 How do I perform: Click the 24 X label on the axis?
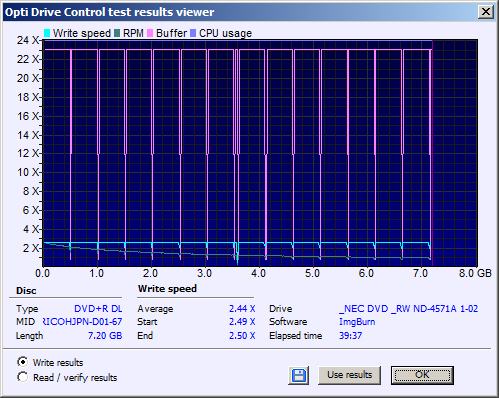pyautogui.click(x=28, y=40)
